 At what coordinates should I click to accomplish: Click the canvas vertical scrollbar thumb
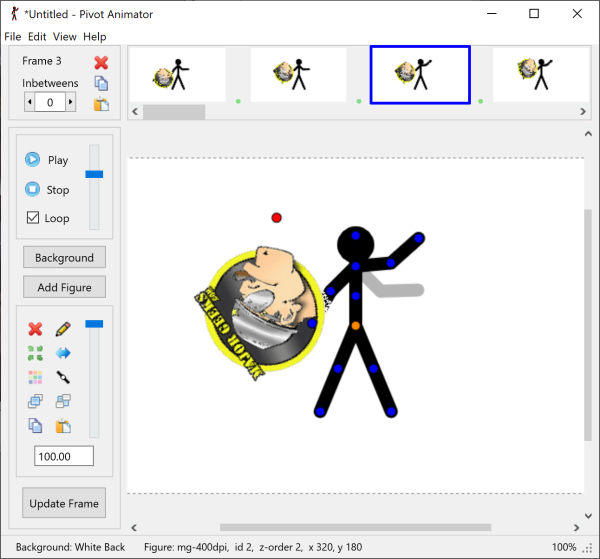(x=588, y=325)
